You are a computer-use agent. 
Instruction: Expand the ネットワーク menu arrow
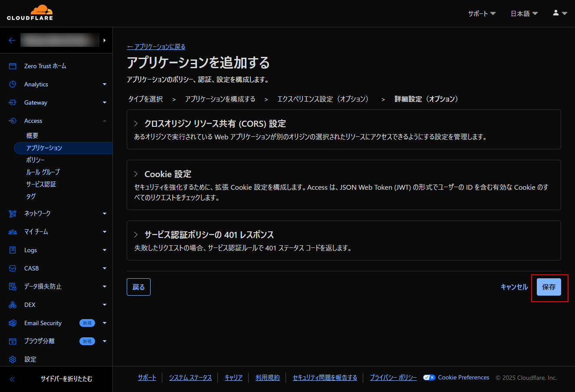coord(105,214)
